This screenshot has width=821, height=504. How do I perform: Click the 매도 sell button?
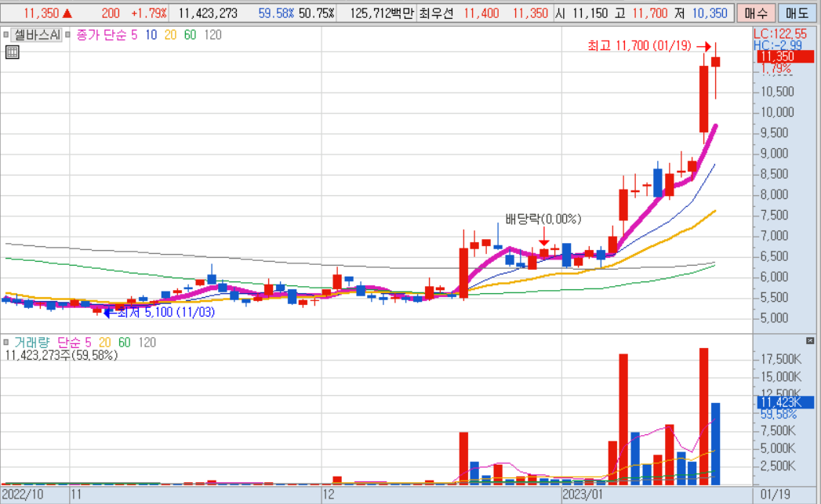click(797, 13)
